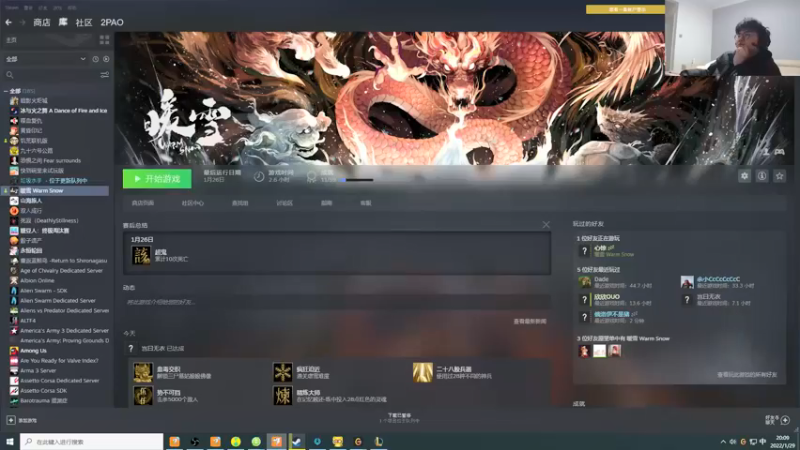Click the activity status input field
The height and width of the screenshot is (450, 800).
tap(337, 302)
